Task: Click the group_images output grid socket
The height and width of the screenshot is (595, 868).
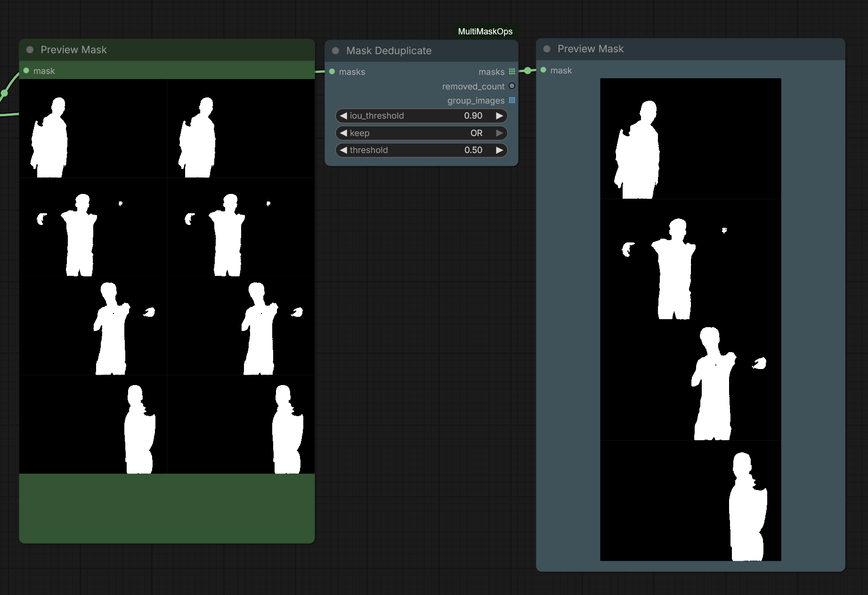Action: (512, 100)
